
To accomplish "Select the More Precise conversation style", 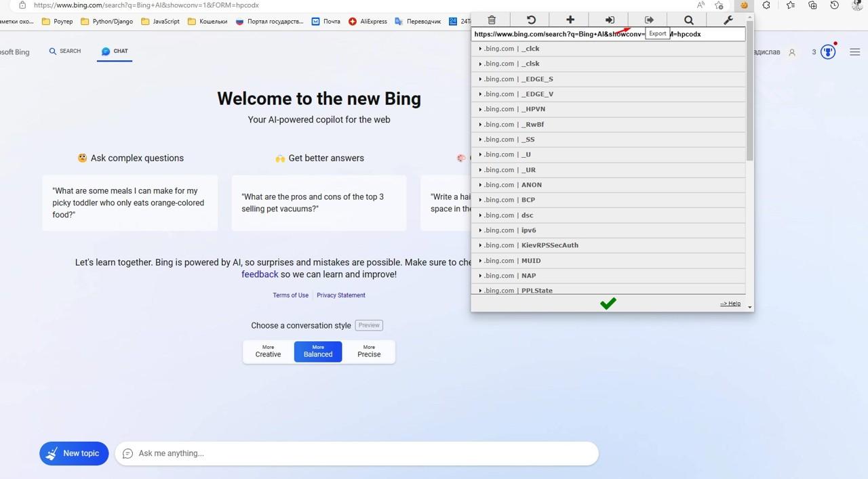I will point(369,352).
